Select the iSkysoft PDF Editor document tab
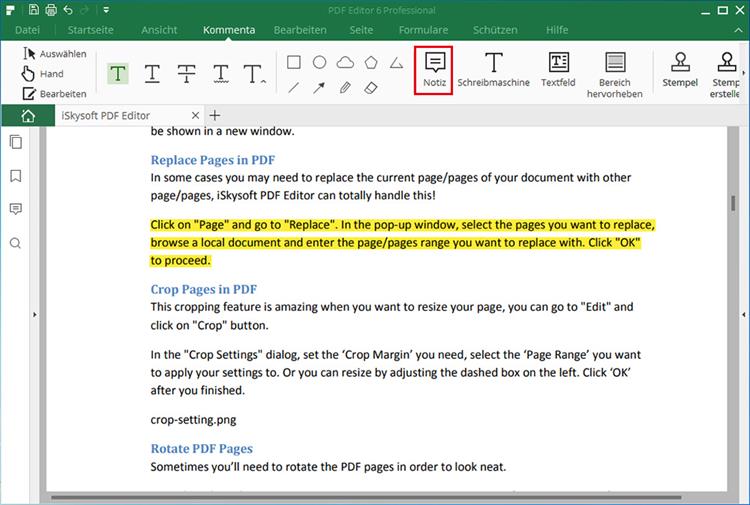The width and height of the screenshot is (750, 505). [106, 116]
